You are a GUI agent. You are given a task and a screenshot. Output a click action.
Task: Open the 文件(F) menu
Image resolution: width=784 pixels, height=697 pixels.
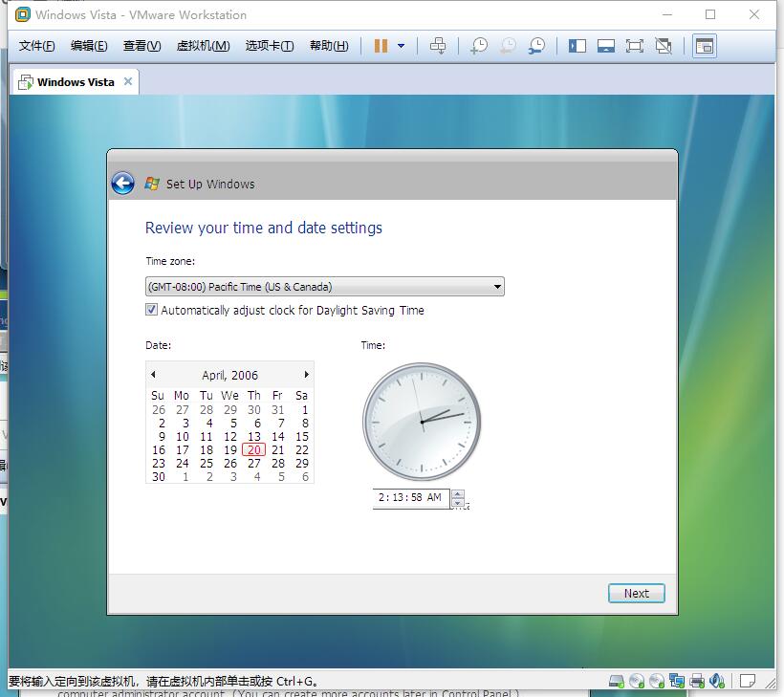(36, 46)
